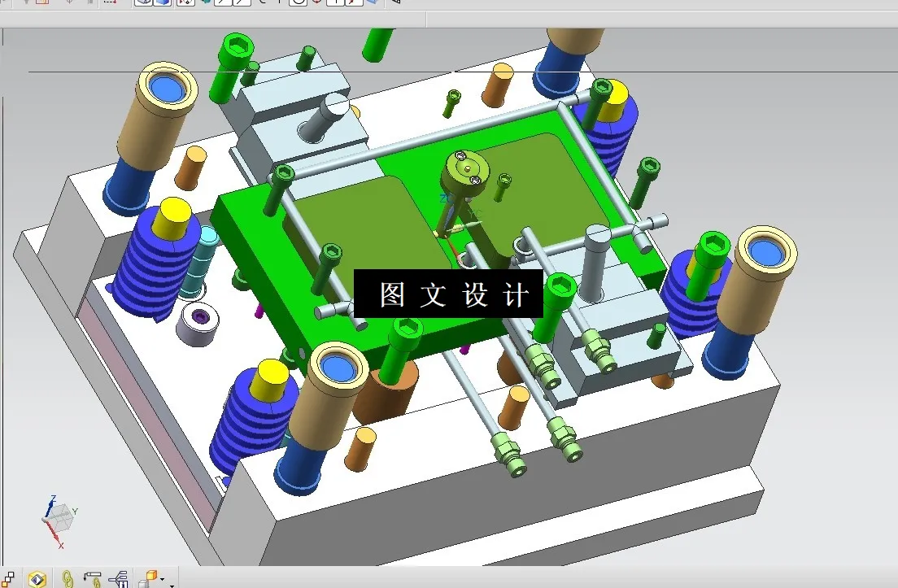The width and height of the screenshot is (898, 588).
Task: Click the chain link icon on the bottom toolbar
Action: click(68, 581)
